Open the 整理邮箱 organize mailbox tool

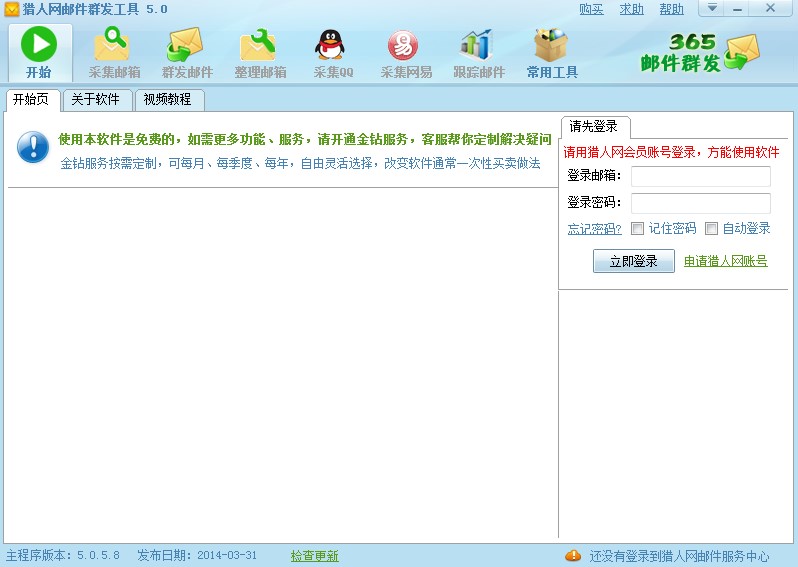click(260, 53)
